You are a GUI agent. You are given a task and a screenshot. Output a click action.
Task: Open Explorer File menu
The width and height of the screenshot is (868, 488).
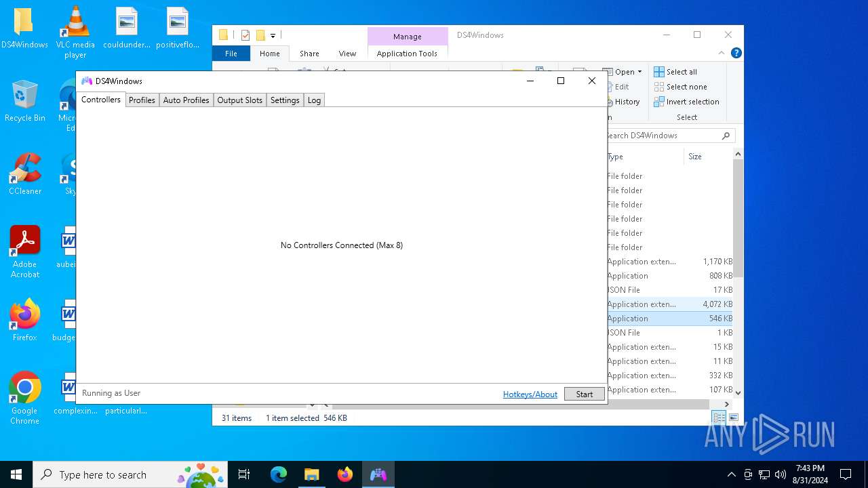tap(231, 54)
